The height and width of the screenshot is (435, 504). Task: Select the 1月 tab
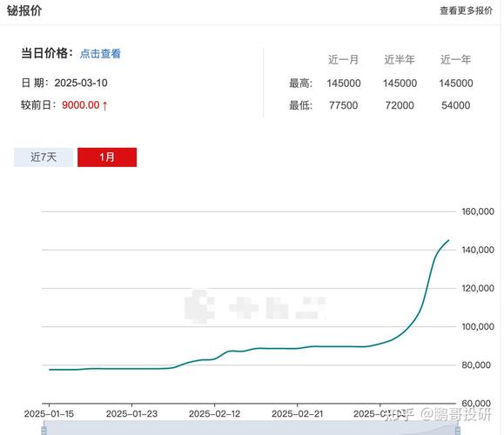(107, 157)
